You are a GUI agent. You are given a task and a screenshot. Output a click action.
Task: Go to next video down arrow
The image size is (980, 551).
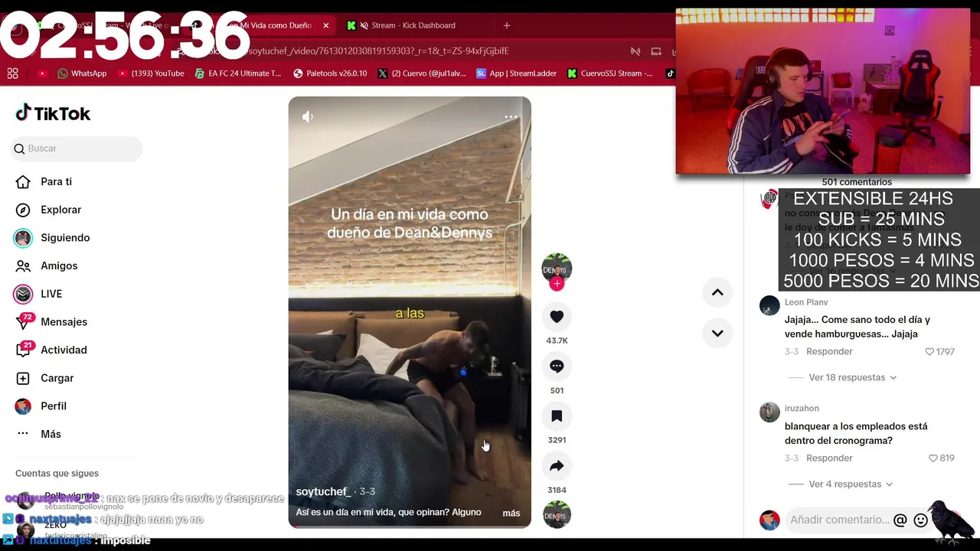(x=717, y=333)
